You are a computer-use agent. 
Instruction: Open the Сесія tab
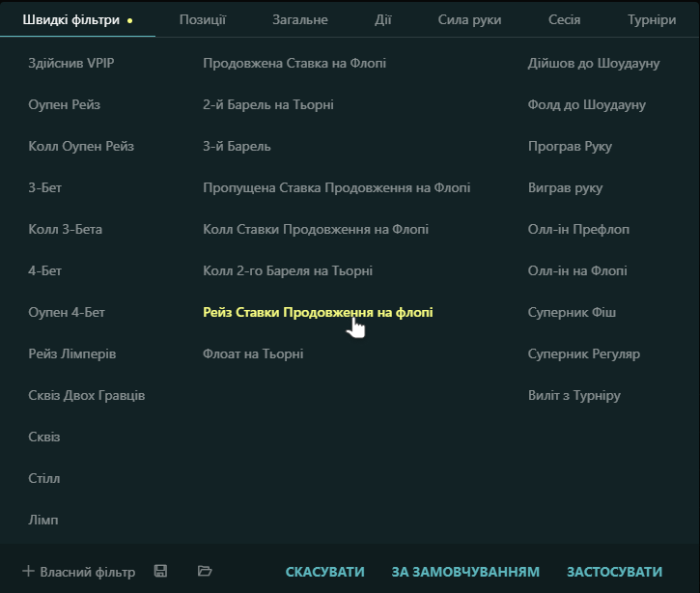[564, 20]
